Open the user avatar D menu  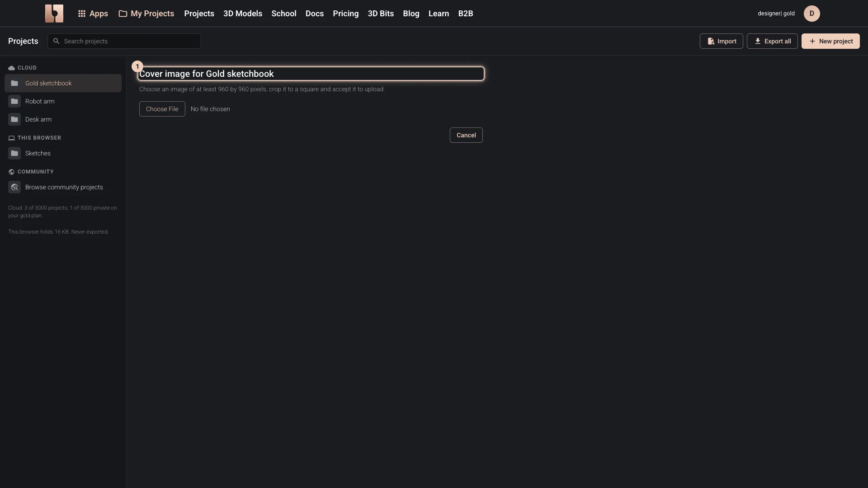tap(812, 14)
